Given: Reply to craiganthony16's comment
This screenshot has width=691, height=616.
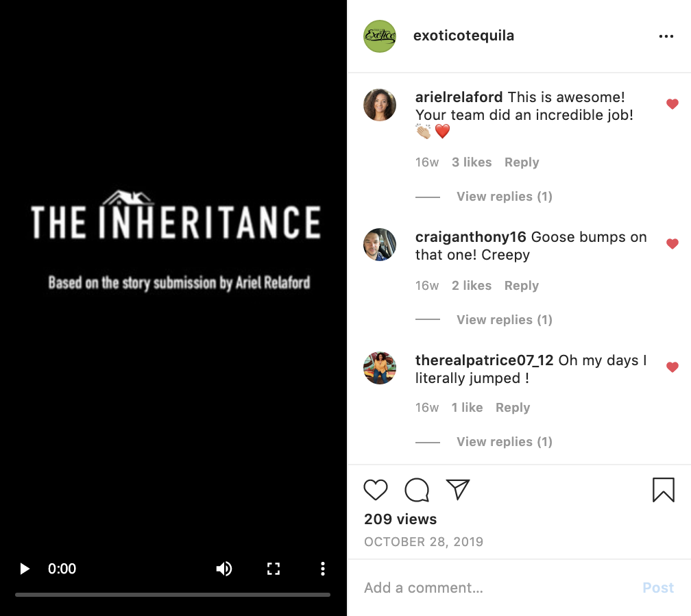Looking at the screenshot, I should point(521,286).
